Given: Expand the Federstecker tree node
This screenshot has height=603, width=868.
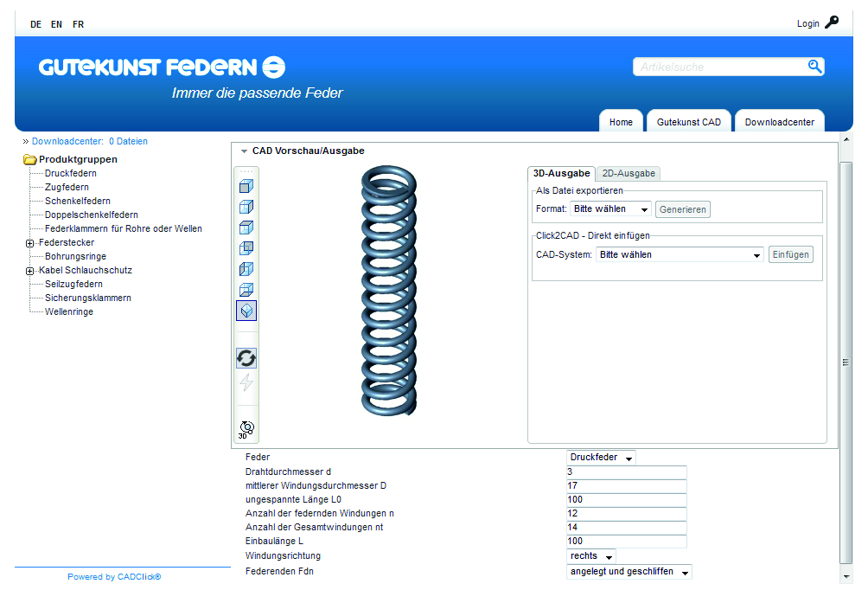Looking at the screenshot, I should click(30, 243).
